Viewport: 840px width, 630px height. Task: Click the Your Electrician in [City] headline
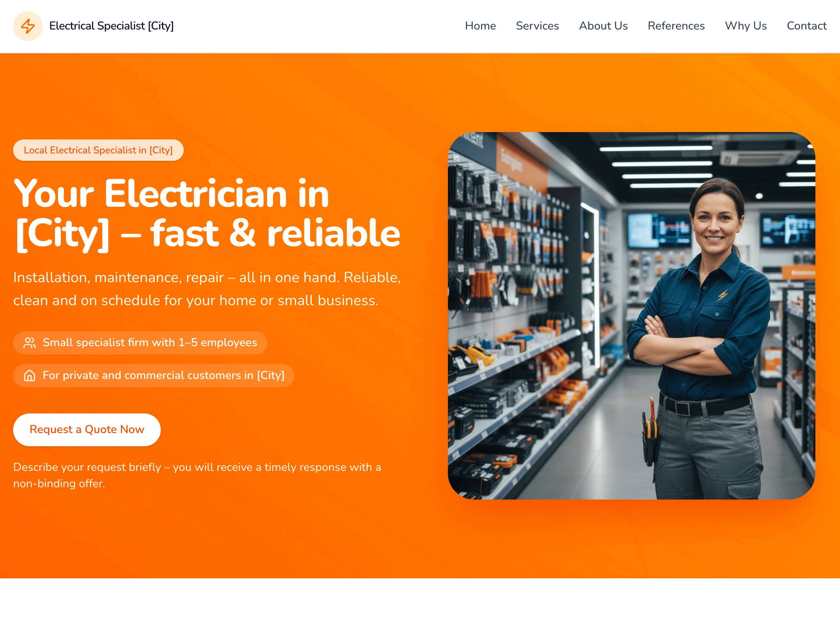[207, 213]
